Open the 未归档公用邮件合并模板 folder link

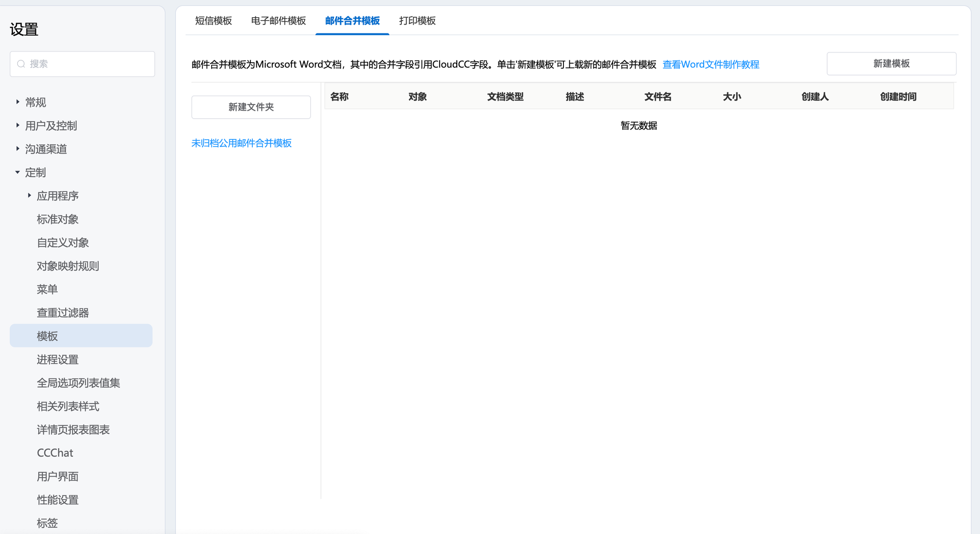[242, 143]
